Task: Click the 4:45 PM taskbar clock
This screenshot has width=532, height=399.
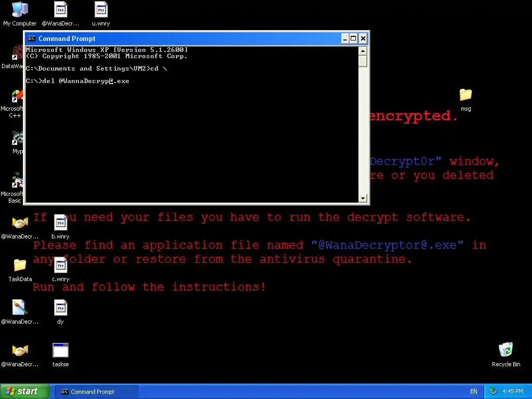Action: pyautogui.click(x=513, y=392)
